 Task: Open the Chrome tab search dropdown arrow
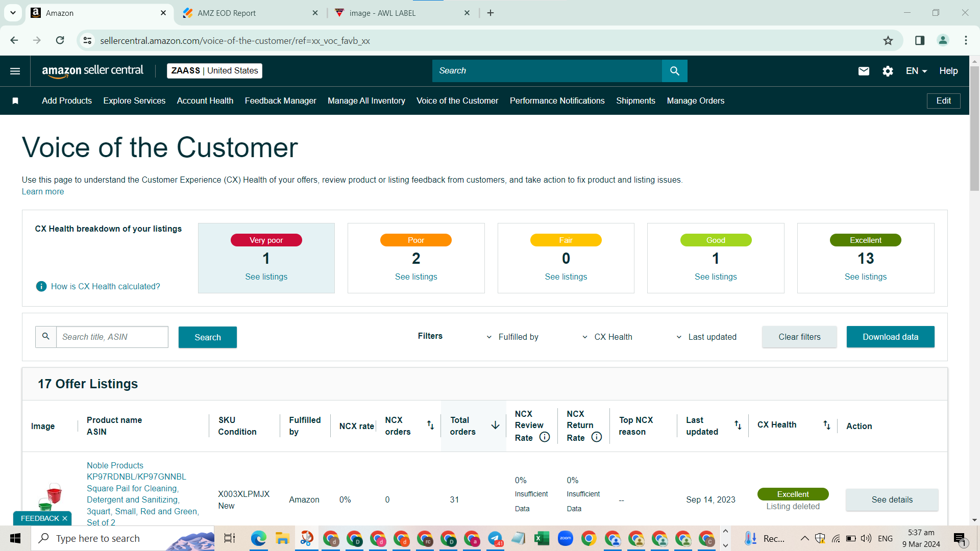13,13
